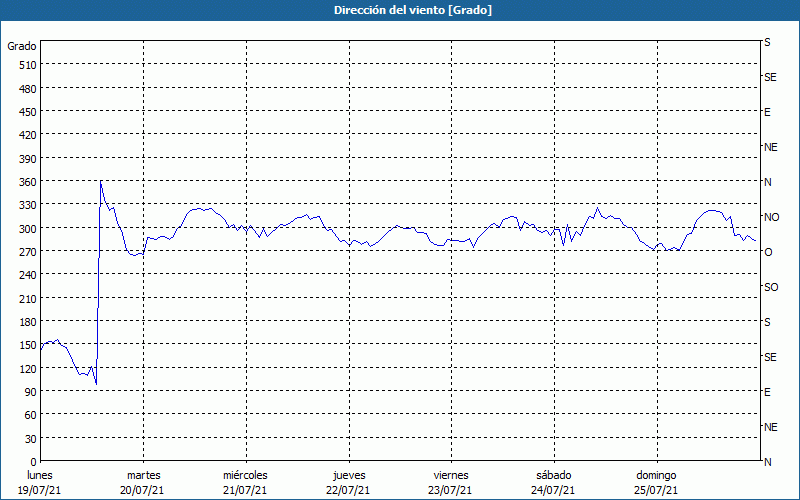Click the chart title 'Dirección del viento [Grado]'

click(x=413, y=10)
